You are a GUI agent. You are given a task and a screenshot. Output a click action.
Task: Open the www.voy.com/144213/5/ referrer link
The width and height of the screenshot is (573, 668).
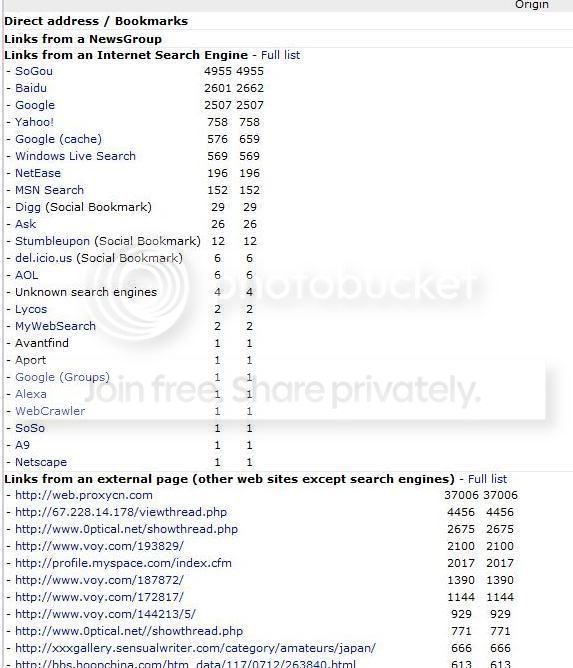pyautogui.click(x=105, y=614)
